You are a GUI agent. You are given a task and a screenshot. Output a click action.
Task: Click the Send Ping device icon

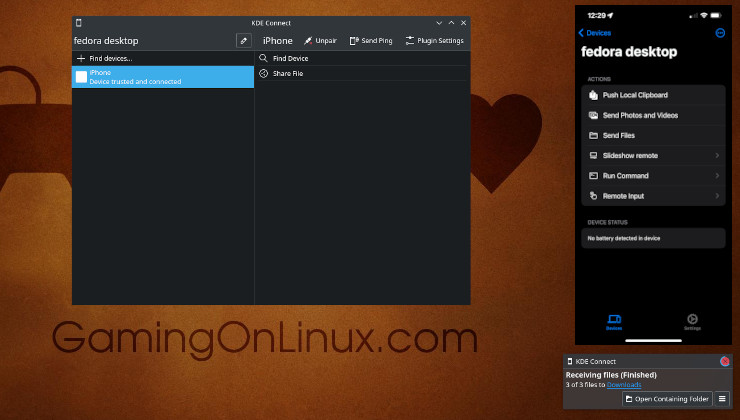pyautogui.click(x=354, y=41)
